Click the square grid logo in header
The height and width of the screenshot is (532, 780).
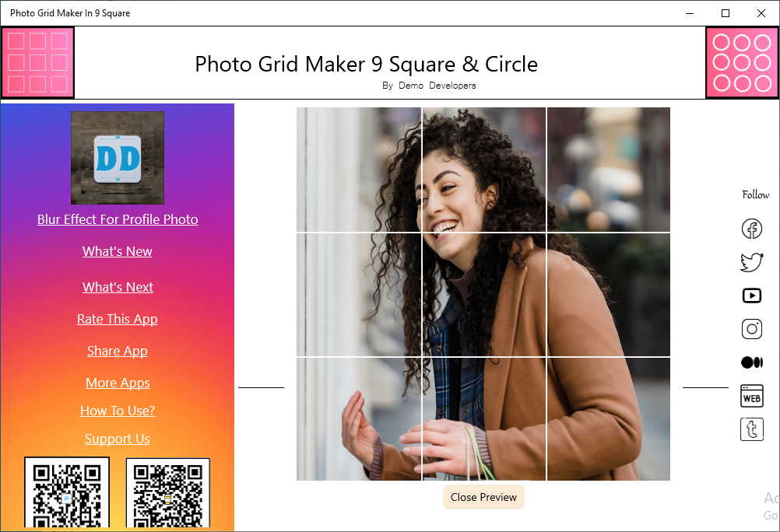(38, 63)
